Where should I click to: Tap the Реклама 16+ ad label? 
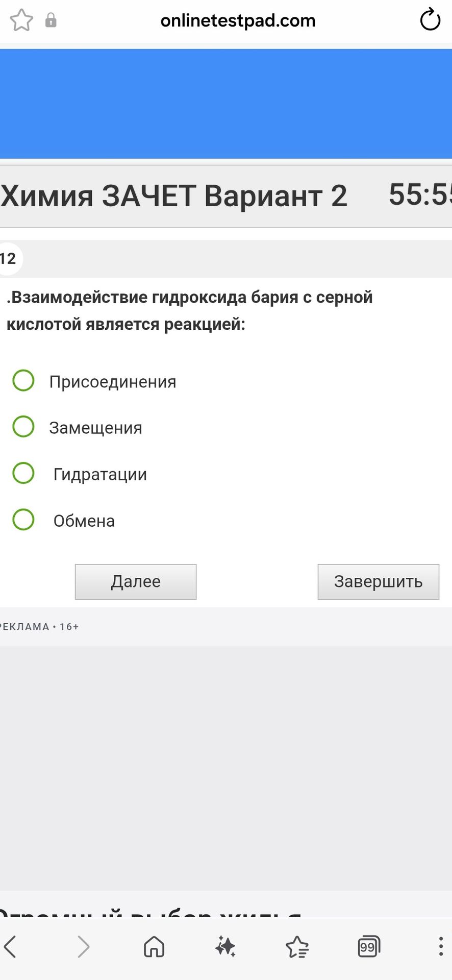tap(39, 627)
